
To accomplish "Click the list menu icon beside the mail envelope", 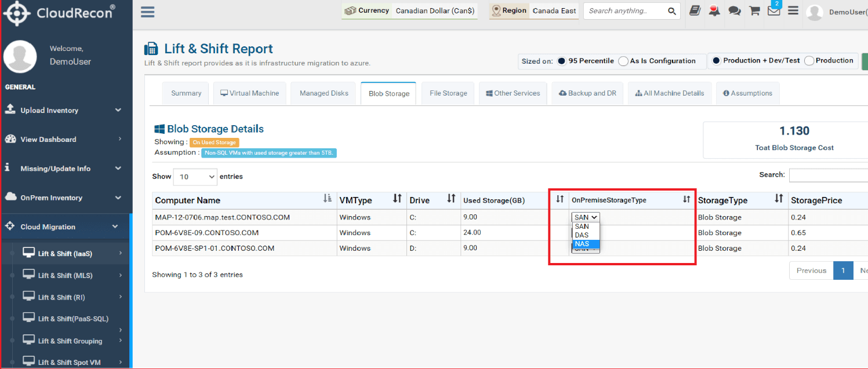I will pos(793,10).
